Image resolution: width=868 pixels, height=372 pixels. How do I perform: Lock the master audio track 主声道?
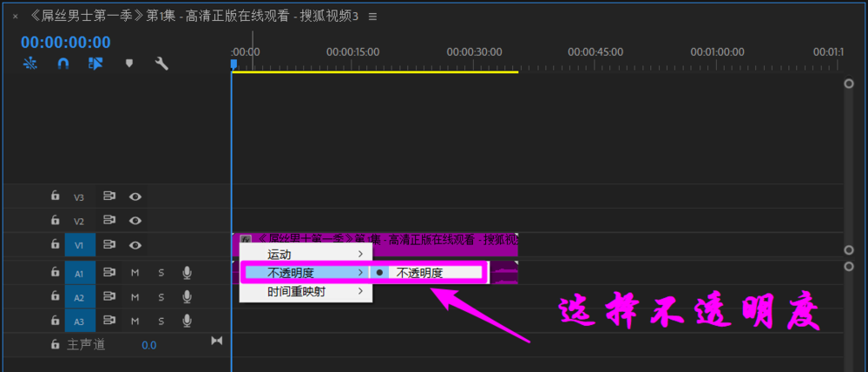55,344
